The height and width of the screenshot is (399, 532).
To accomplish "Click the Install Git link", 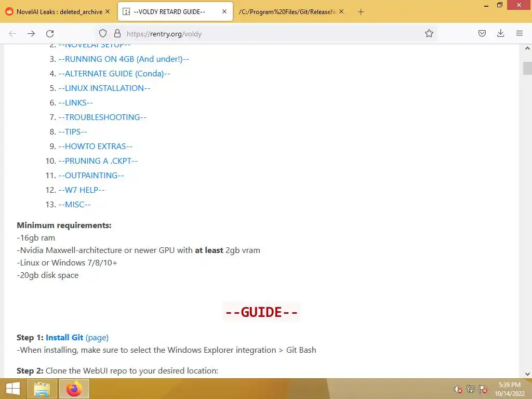I will pos(64,338).
